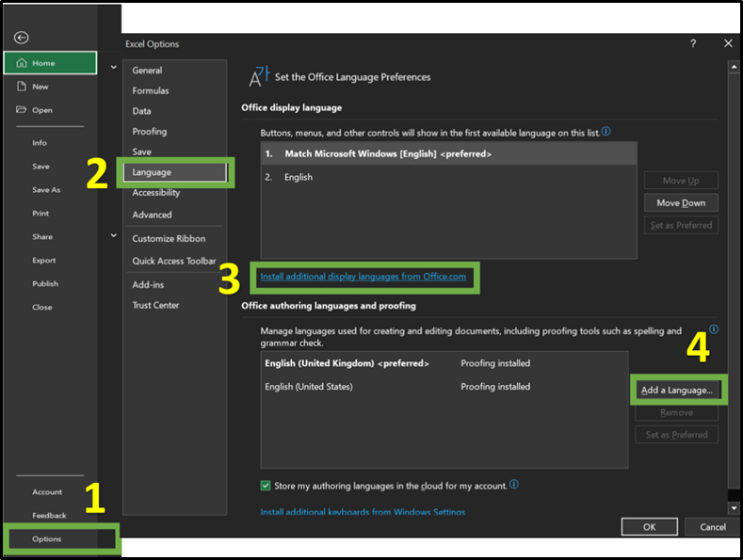This screenshot has height=560, width=743.
Task: Click the scrollbar down arrow in options dialog
Action: point(734,508)
